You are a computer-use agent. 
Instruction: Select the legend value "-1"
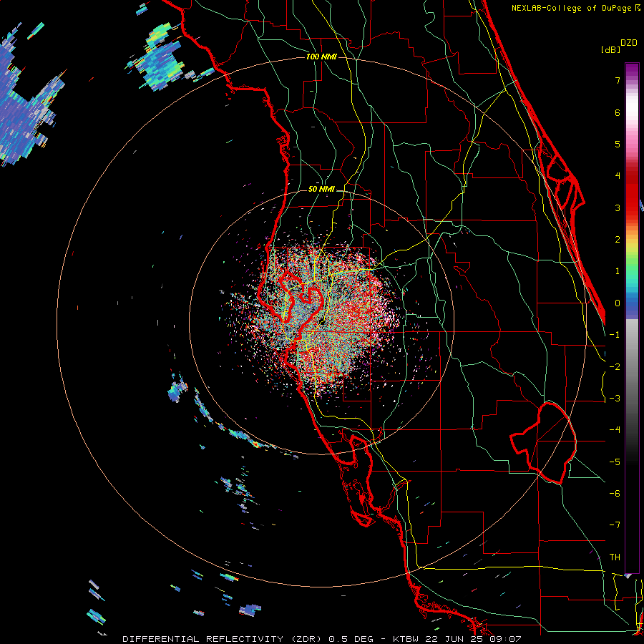[615, 335]
